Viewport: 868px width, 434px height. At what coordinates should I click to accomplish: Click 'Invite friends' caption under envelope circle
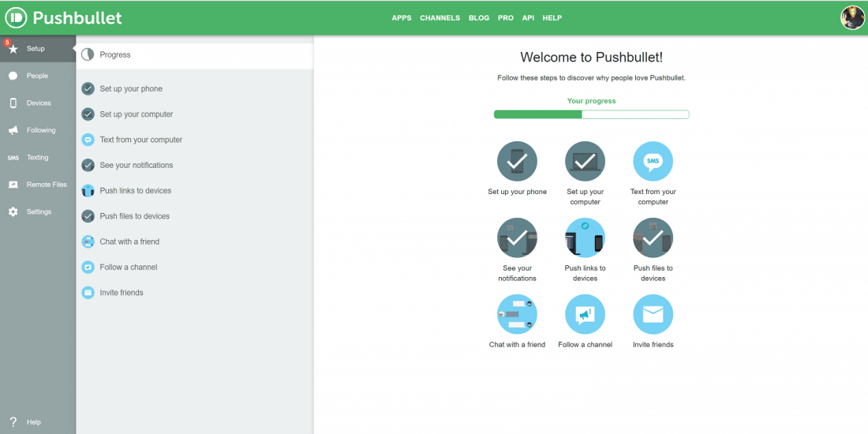(653, 344)
